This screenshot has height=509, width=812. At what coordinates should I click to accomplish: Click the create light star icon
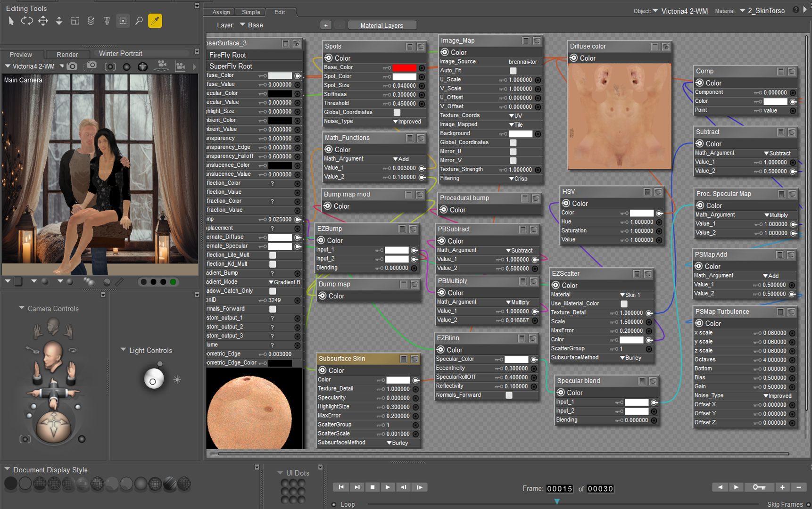(177, 379)
